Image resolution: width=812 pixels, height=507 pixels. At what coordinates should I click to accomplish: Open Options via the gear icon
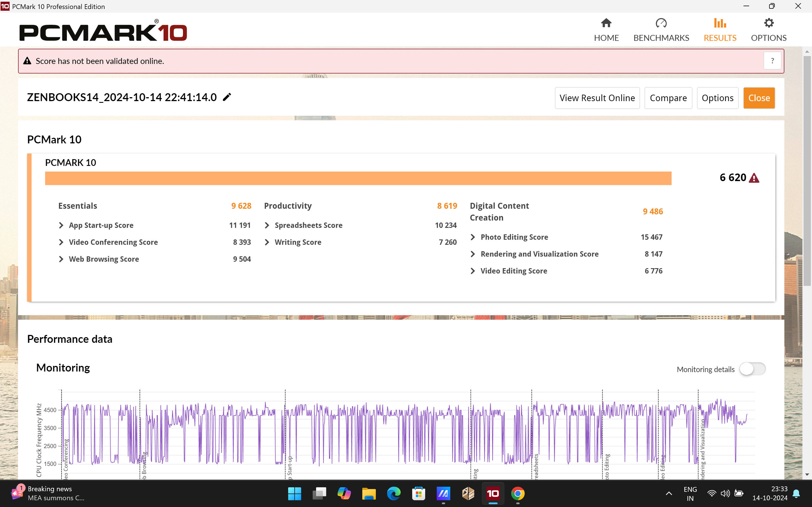coord(768,23)
